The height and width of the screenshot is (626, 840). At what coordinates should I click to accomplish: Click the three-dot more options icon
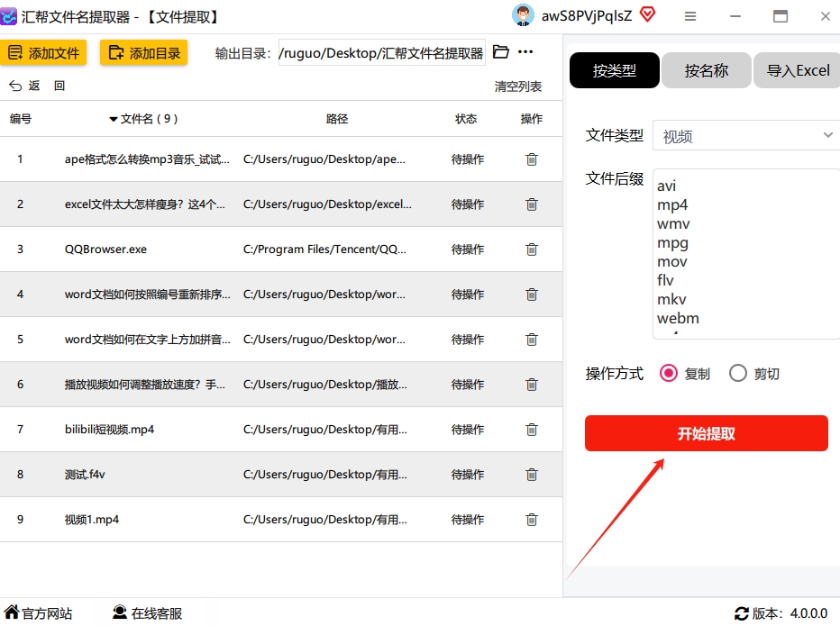tap(525, 52)
